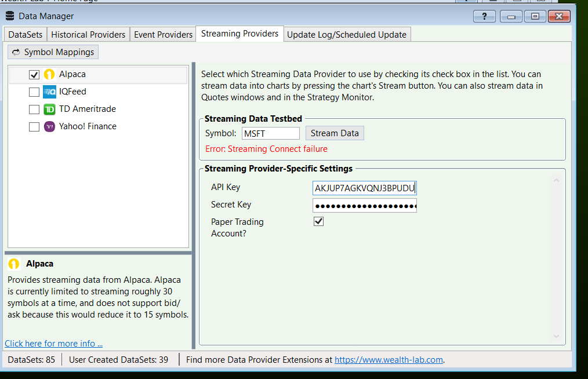
Task: Open the Historical Providers tab
Action: click(x=88, y=35)
